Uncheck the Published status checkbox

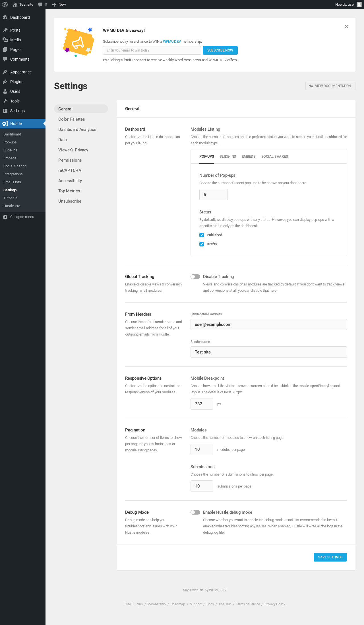coord(202,235)
